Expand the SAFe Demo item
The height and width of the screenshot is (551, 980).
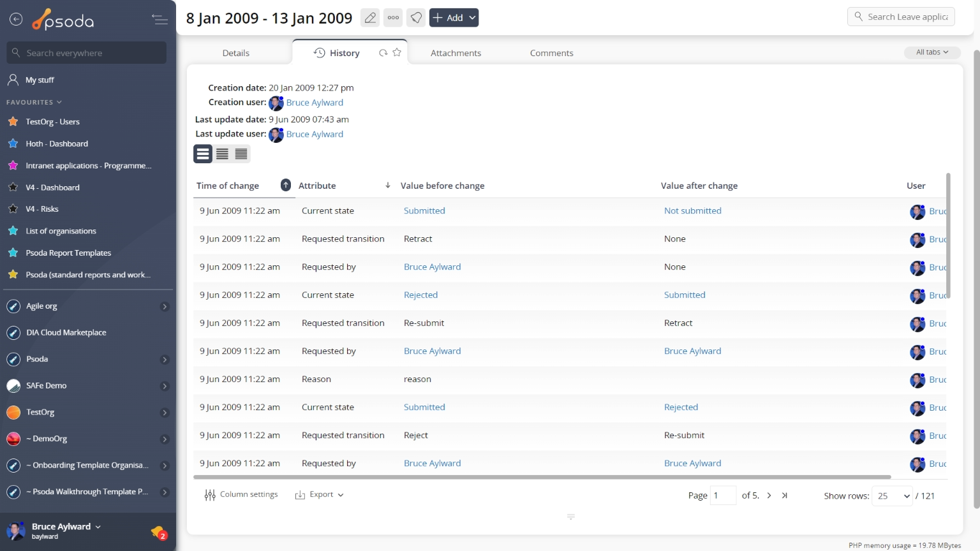pos(165,386)
